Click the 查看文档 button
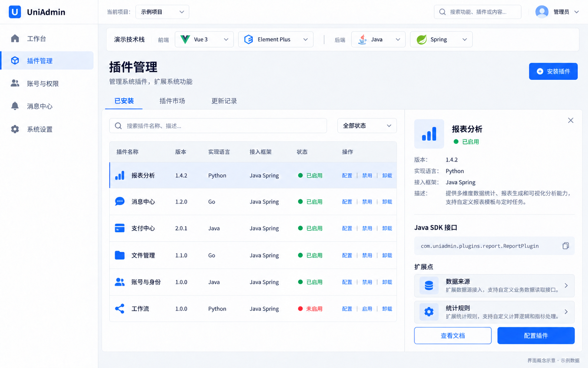588x368 pixels. click(x=453, y=336)
